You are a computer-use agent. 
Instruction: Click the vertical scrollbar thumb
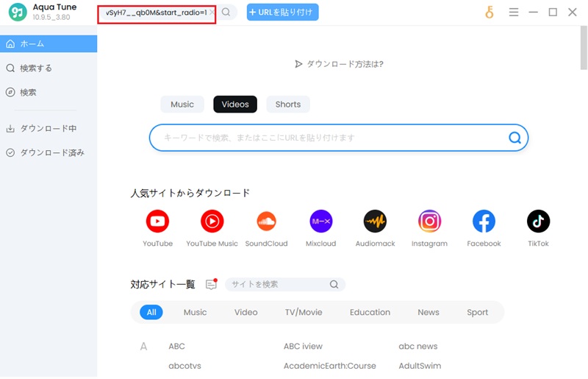tap(584, 48)
